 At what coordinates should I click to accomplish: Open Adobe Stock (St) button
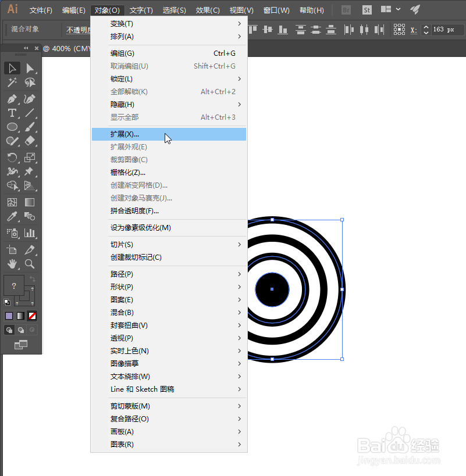click(x=367, y=10)
